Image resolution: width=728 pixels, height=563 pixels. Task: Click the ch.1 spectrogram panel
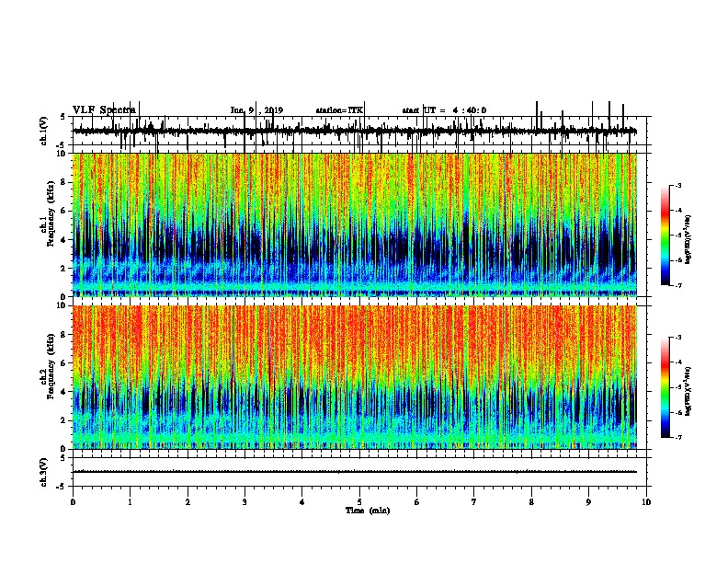coord(355,224)
